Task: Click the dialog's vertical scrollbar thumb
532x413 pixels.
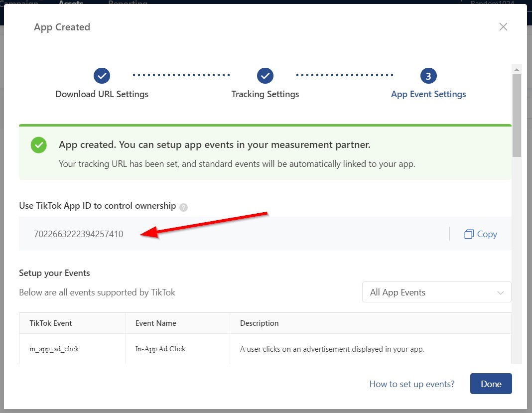Action: point(517,116)
